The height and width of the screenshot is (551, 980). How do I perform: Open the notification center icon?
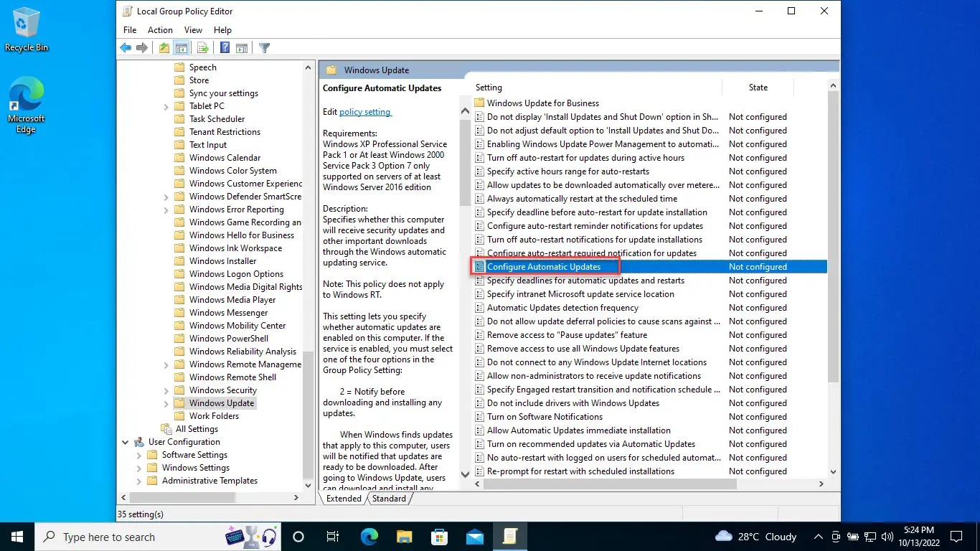pyautogui.click(x=956, y=537)
